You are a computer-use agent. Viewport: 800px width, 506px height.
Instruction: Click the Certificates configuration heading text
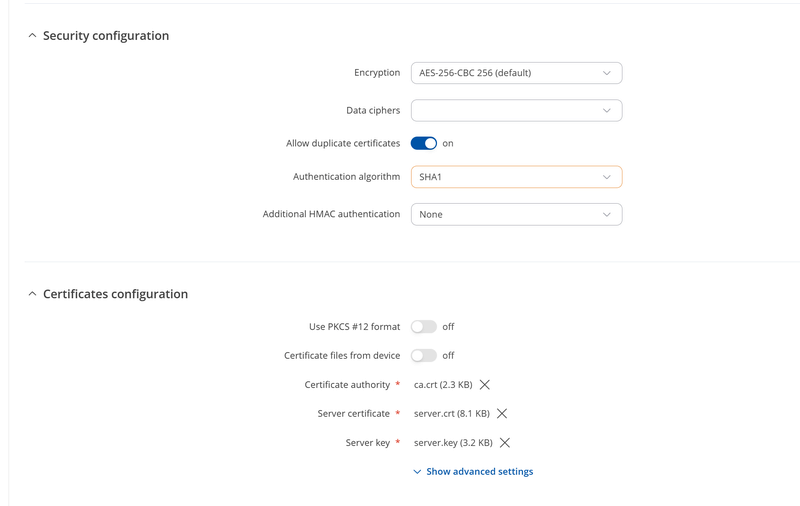tap(115, 294)
